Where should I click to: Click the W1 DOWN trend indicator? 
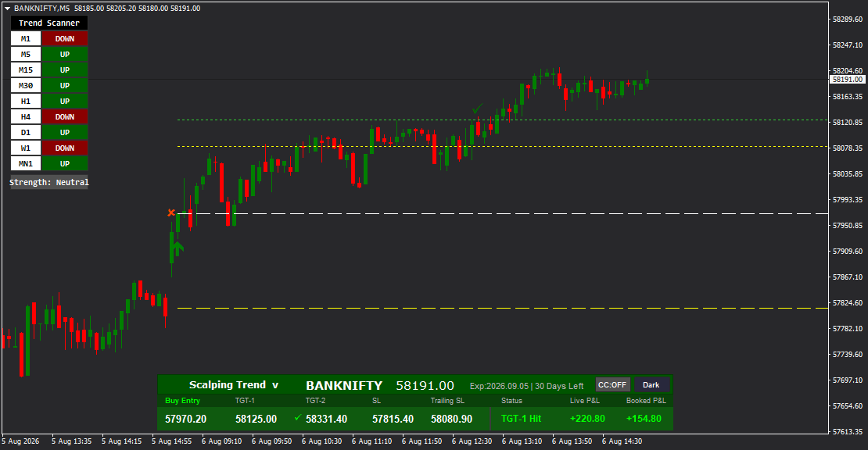click(65, 148)
